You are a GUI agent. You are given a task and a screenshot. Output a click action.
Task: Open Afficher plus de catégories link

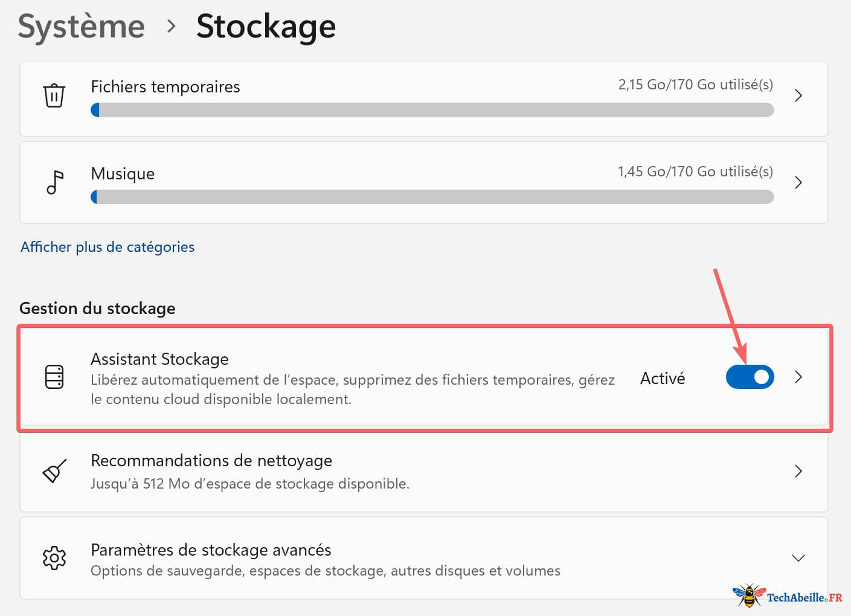[108, 247]
